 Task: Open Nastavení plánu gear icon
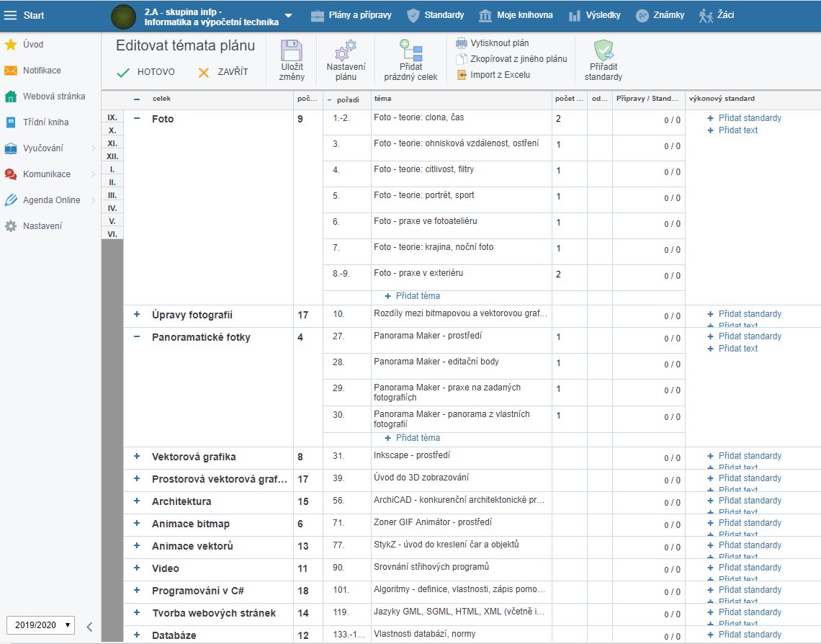(x=346, y=52)
